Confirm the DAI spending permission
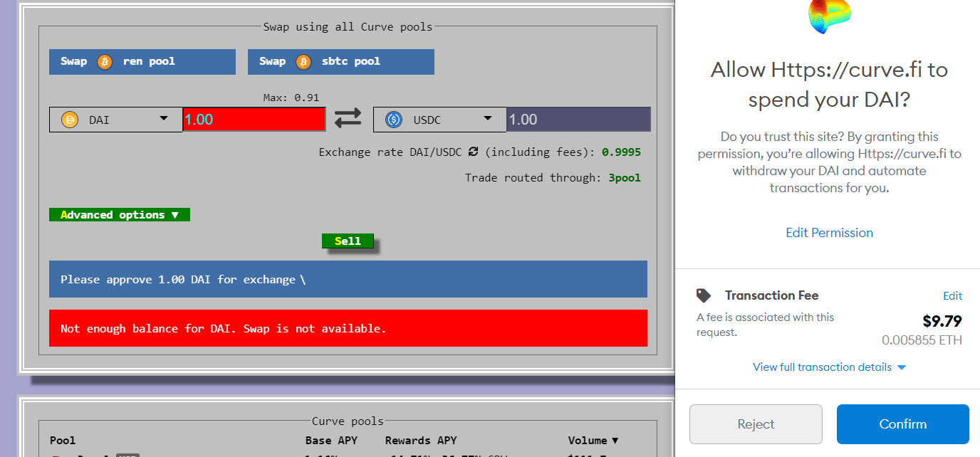 tap(903, 424)
